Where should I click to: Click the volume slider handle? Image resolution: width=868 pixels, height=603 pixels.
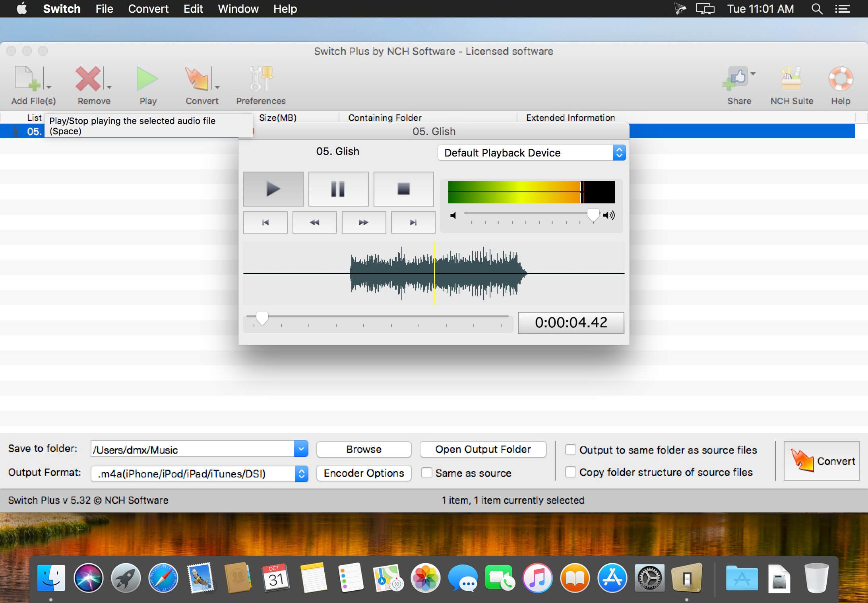pyautogui.click(x=593, y=215)
